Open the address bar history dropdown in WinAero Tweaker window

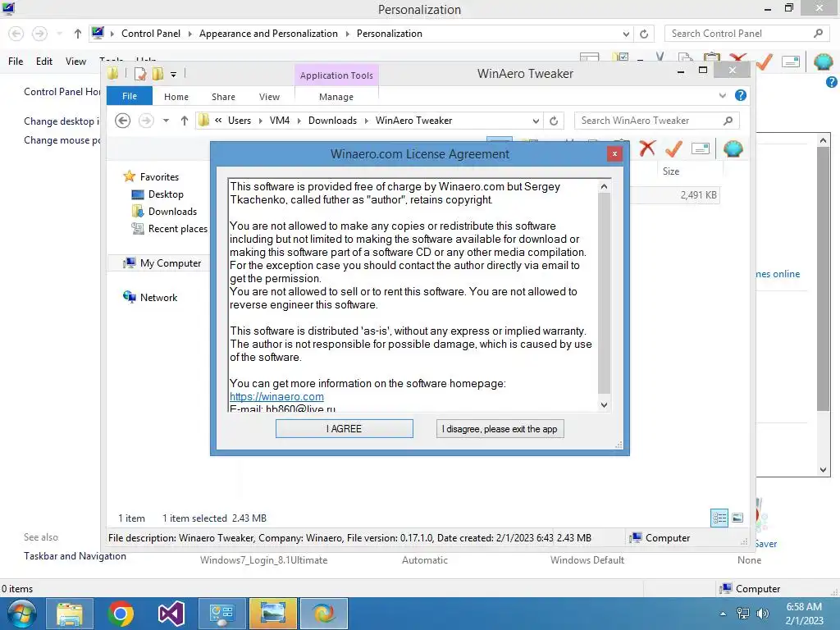click(x=536, y=121)
